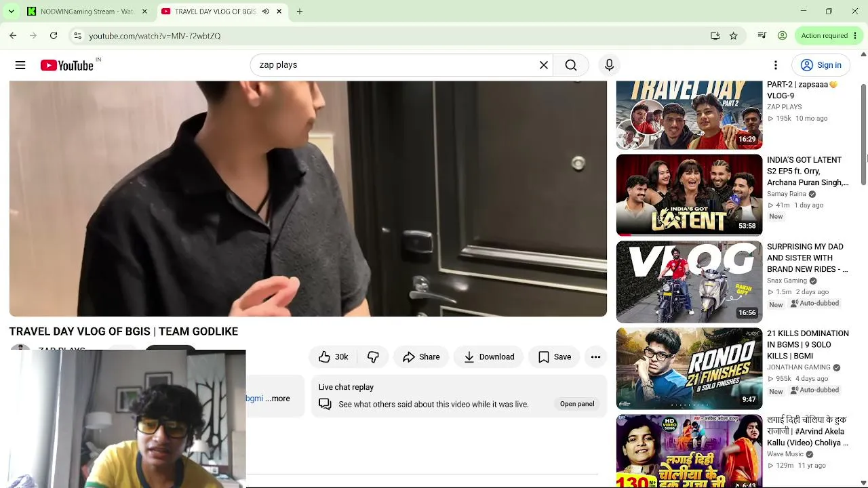
Task: Open YouTube settings three-dot menu
Action: [776, 65]
